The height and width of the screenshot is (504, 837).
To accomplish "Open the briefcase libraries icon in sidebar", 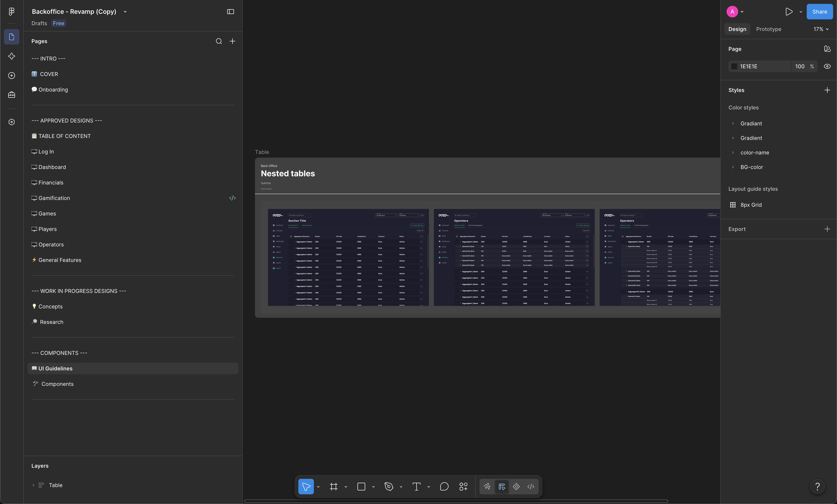I will click(12, 95).
